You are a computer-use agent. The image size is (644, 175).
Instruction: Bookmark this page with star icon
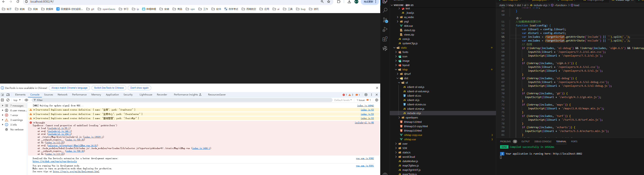pyautogui.click(x=329, y=2)
